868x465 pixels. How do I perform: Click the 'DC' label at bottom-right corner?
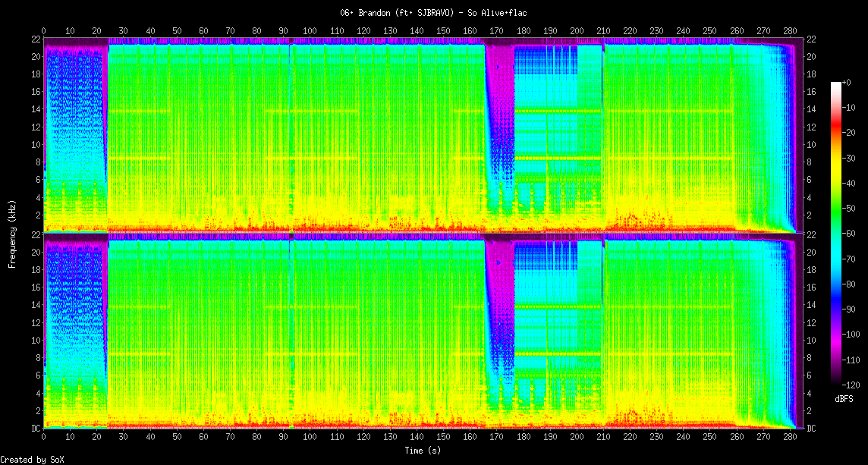coord(811,428)
